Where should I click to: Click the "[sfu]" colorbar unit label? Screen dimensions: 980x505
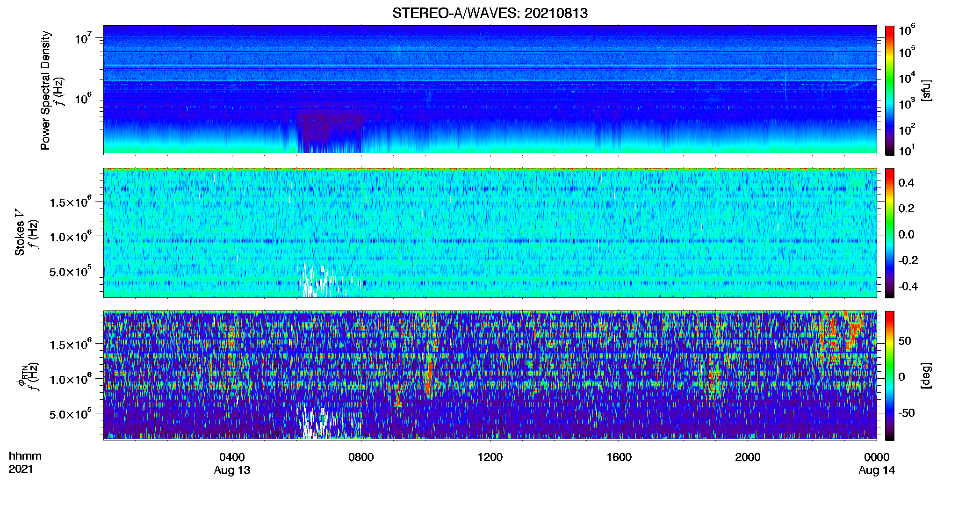[x=926, y=91]
